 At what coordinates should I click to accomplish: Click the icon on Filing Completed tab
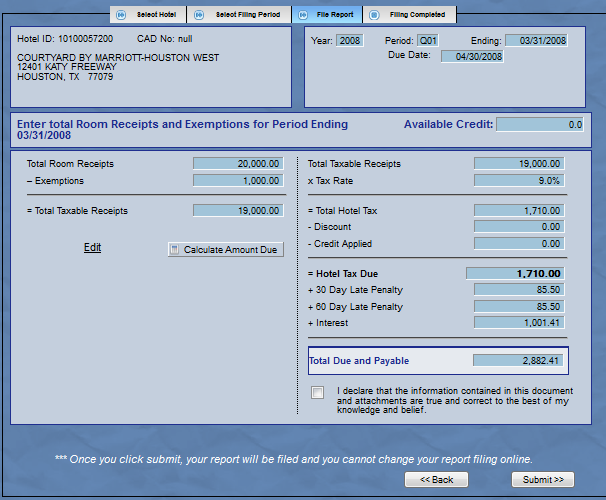click(x=374, y=15)
